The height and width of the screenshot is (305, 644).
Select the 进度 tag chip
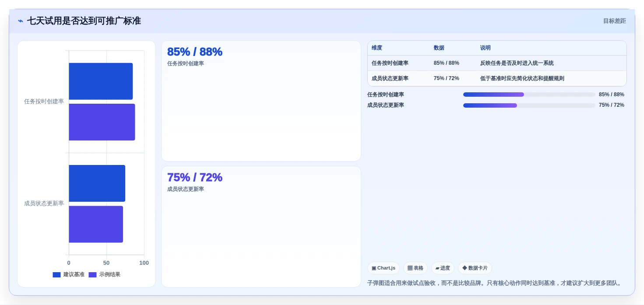point(443,268)
